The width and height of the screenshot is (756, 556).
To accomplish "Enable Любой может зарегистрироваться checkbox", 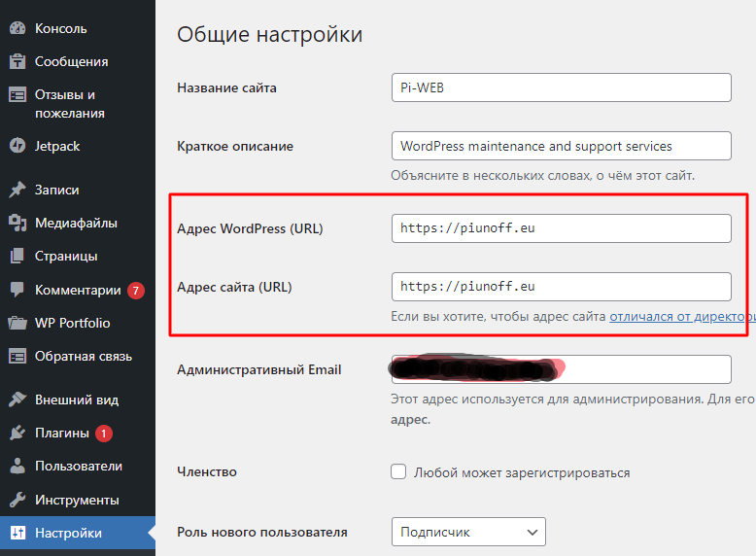I will tap(398, 471).
